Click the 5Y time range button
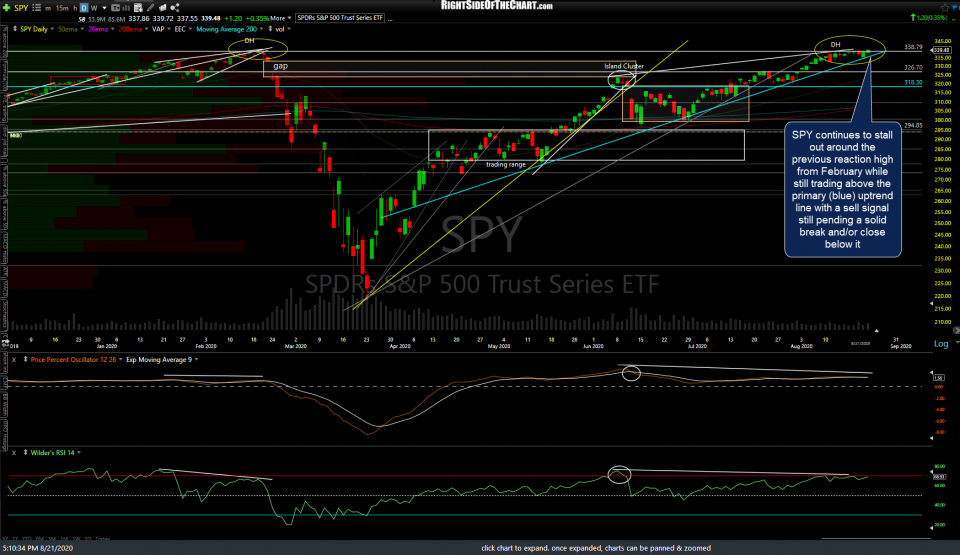Viewport: 960px width, 555px height. pos(5,538)
